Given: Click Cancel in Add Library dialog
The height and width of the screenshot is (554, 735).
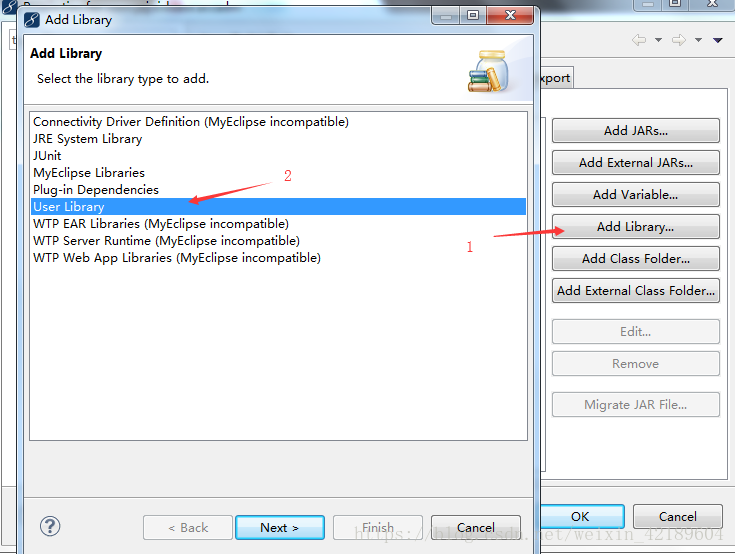Looking at the screenshot, I should click(x=476, y=528).
